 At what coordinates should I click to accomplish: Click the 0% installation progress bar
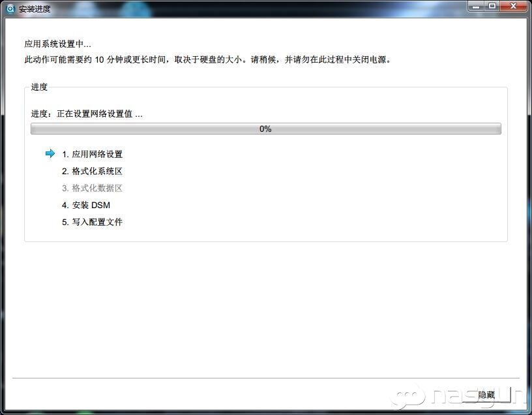[x=265, y=129]
